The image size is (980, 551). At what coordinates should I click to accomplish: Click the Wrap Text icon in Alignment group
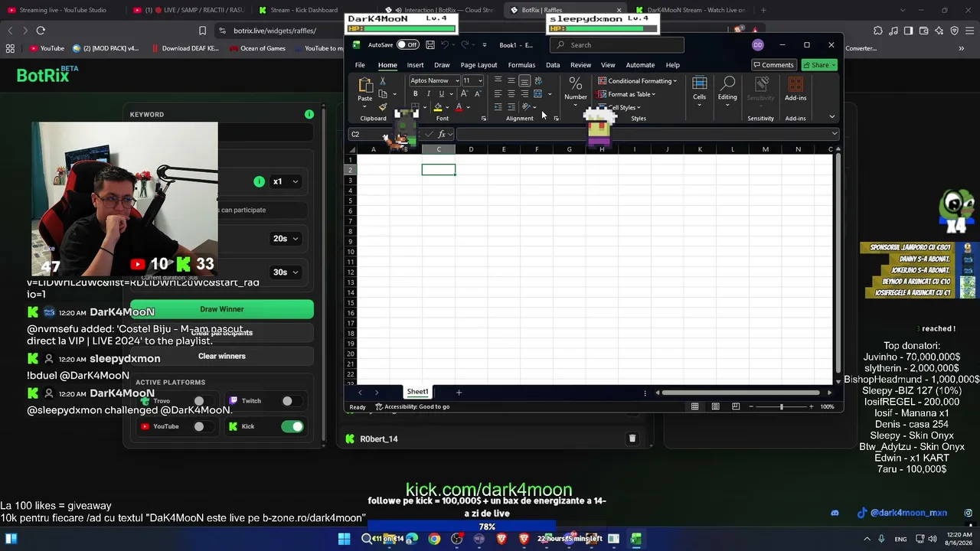click(538, 80)
